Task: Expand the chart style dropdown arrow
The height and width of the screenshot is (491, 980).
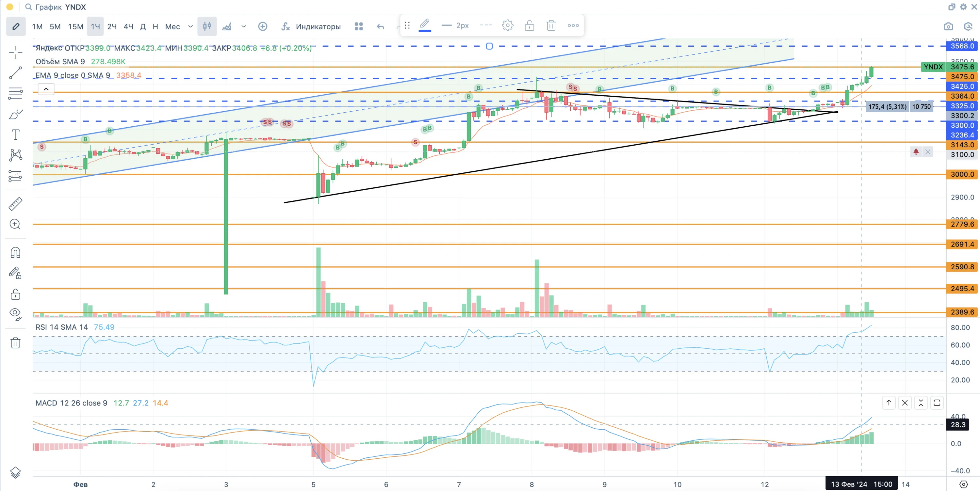Action: click(x=244, y=27)
